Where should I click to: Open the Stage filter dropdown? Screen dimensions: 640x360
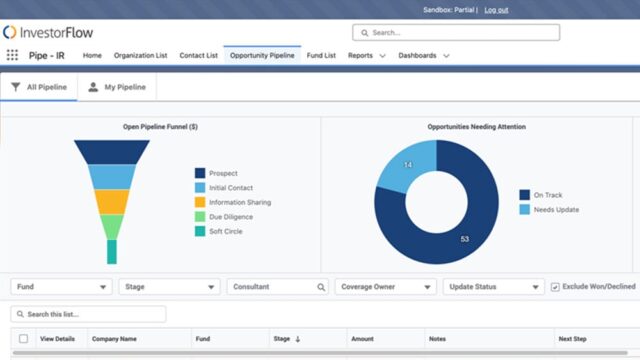click(x=169, y=287)
